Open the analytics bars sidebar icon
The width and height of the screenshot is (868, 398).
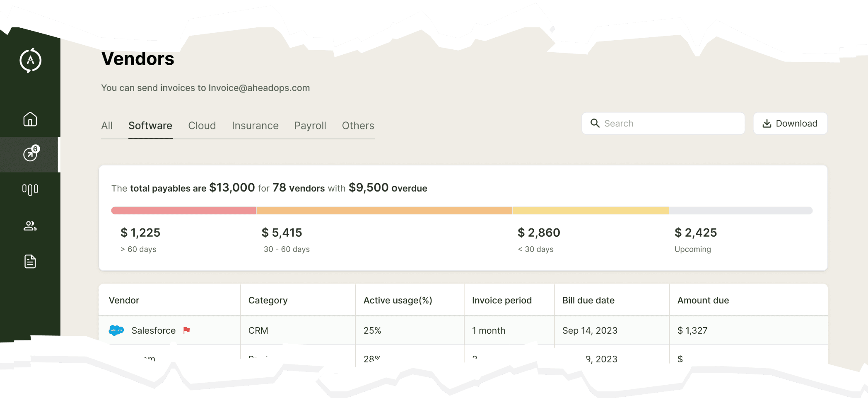coord(30,189)
